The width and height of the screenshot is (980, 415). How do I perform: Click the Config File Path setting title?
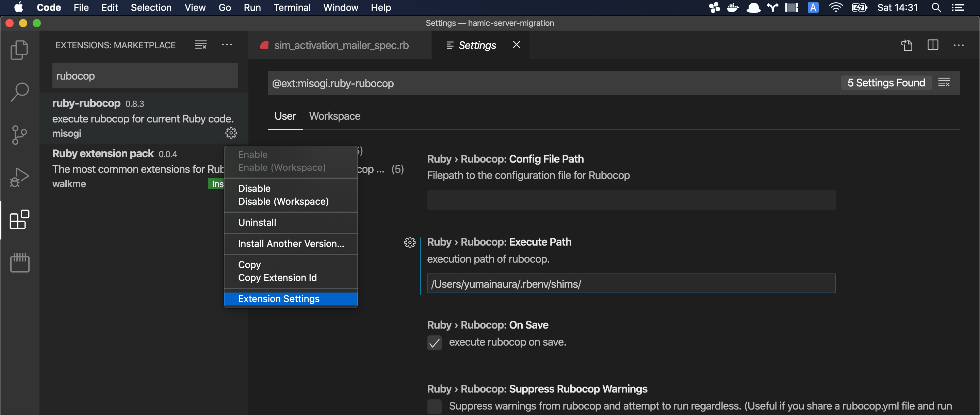coord(505,159)
